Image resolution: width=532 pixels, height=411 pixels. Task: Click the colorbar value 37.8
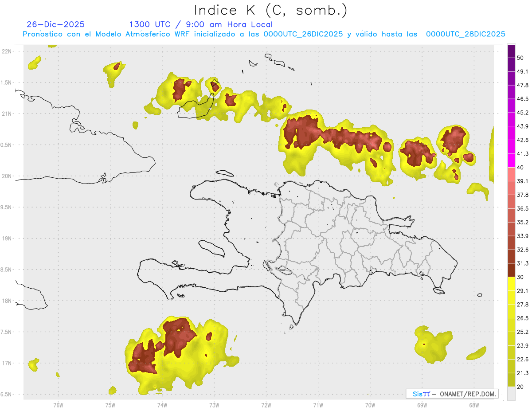[523, 195]
